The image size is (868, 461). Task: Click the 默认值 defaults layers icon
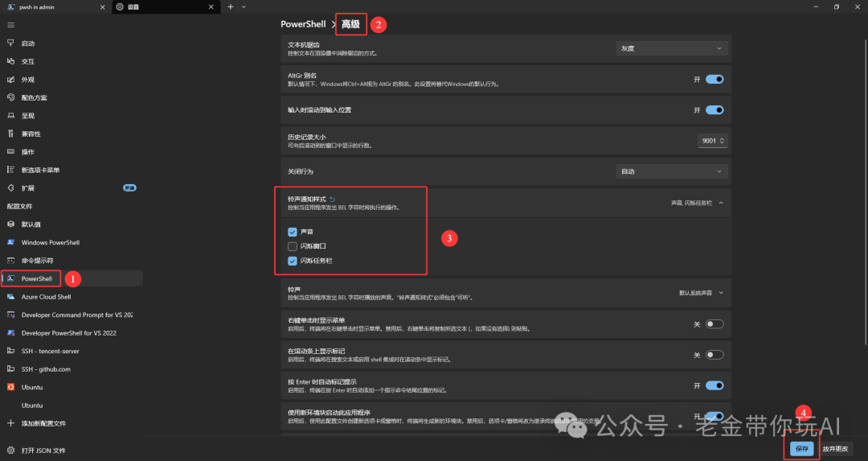[x=10, y=224]
